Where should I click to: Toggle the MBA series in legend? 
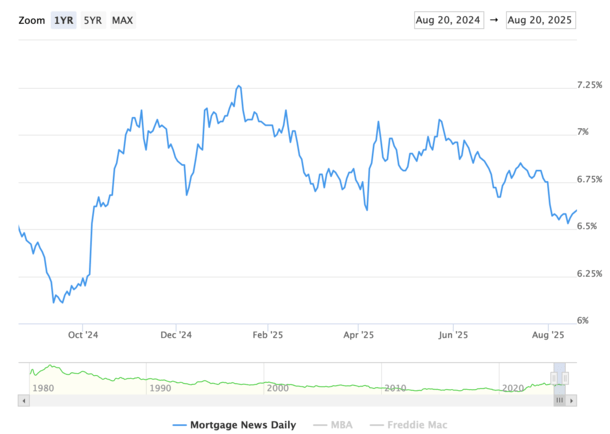pyautogui.click(x=333, y=425)
